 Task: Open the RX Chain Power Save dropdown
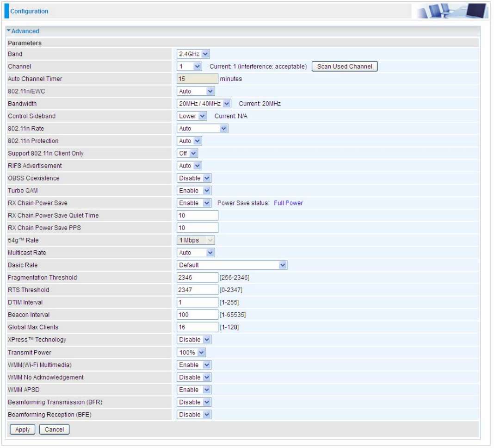(x=194, y=203)
